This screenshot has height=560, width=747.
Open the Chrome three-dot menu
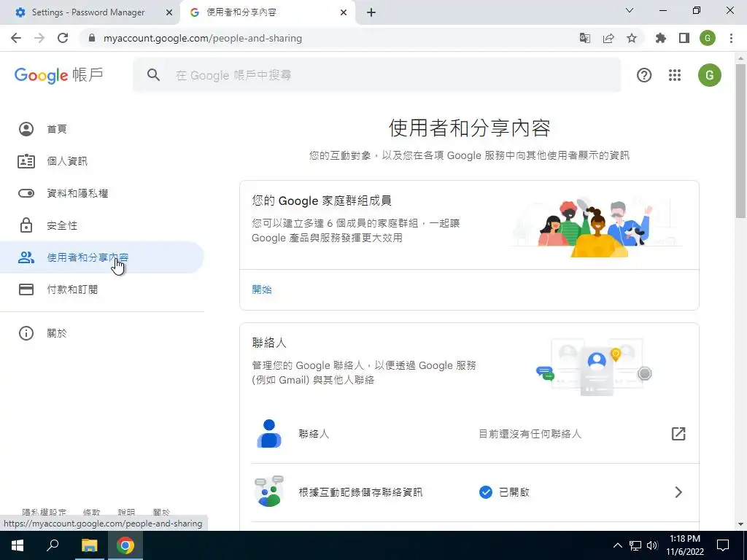731,38
